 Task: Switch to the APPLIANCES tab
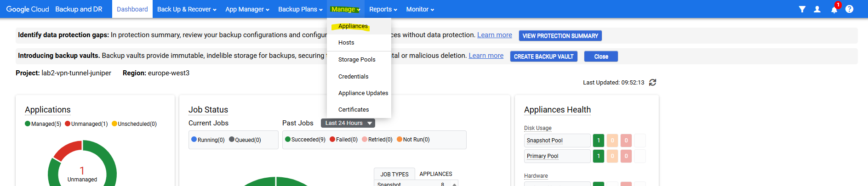click(435, 174)
